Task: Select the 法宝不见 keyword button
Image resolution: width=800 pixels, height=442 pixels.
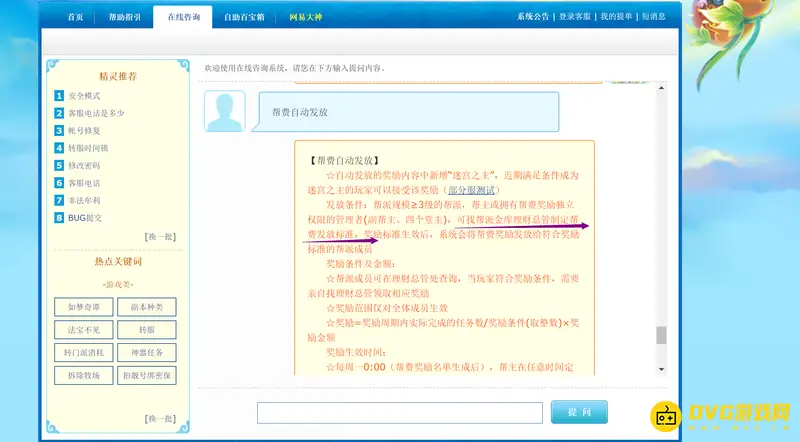Action: click(84, 330)
